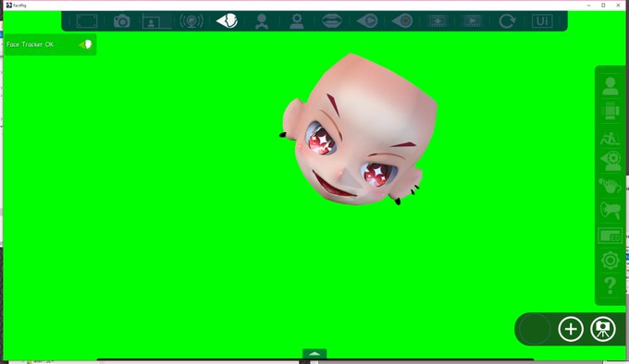
Task: Click the eye-with-play-arrow icon
Action: [367, 21]
